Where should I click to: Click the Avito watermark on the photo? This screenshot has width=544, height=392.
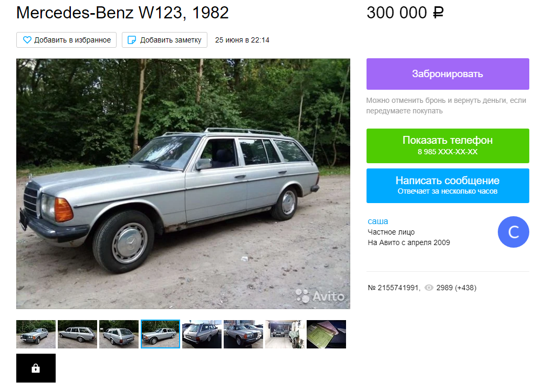click(x=320, y=296)
